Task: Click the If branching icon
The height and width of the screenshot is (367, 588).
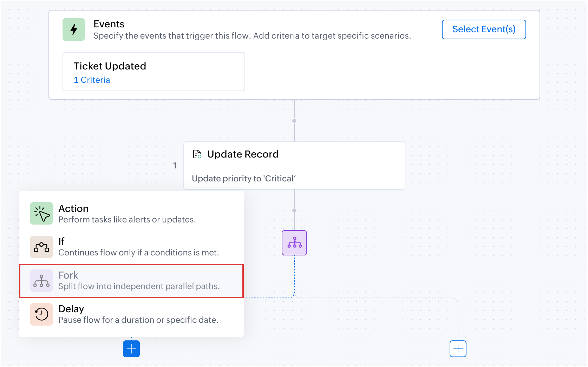Action: coord(41,247)
